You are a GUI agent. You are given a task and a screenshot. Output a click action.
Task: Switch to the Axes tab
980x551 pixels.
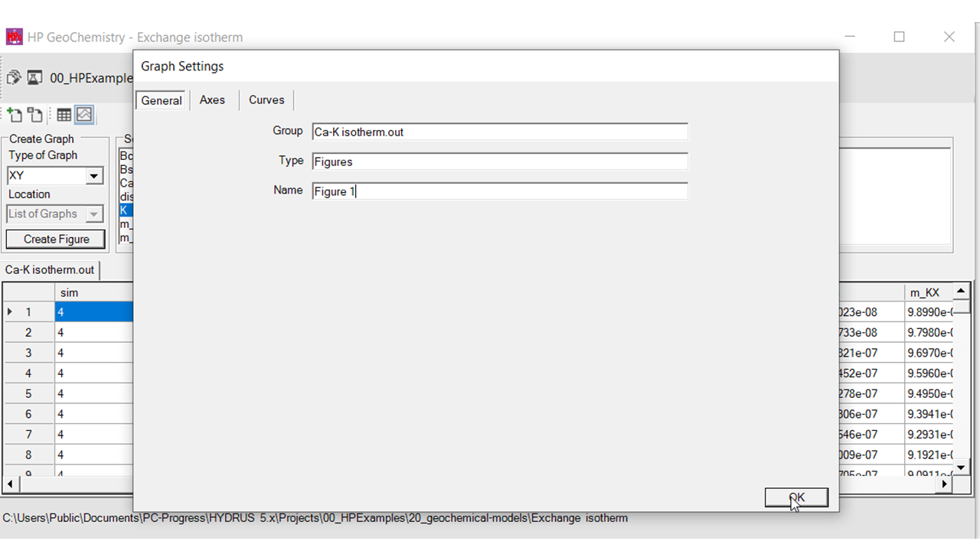pos(212,100)
